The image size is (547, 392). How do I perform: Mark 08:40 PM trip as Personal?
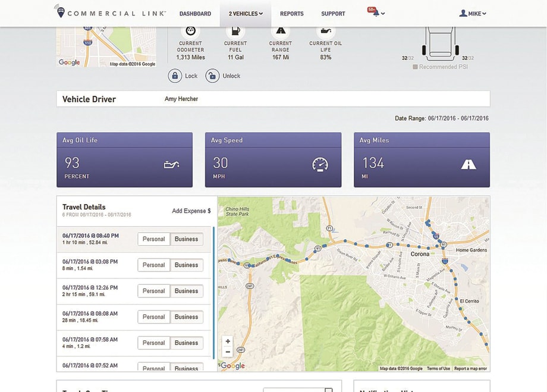[153, 239]
